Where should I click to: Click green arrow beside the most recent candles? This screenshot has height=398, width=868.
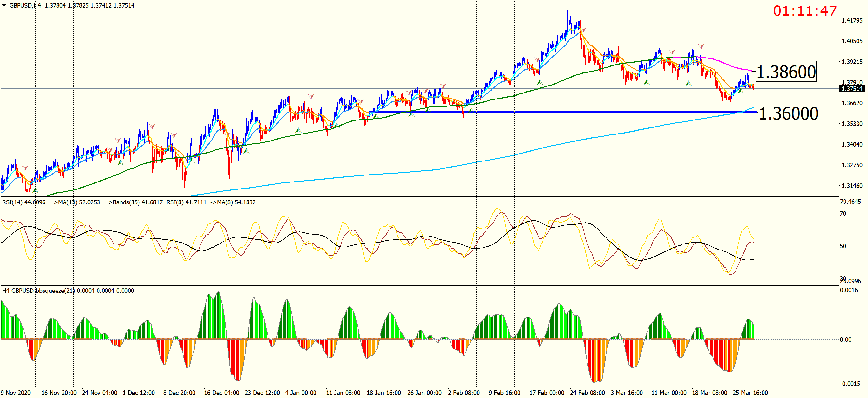[740, 91]
